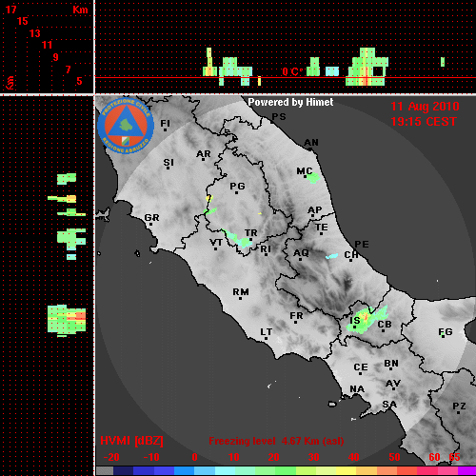Select the PG city label
Viewport: 476px width, 476px height.
point(237,186)
